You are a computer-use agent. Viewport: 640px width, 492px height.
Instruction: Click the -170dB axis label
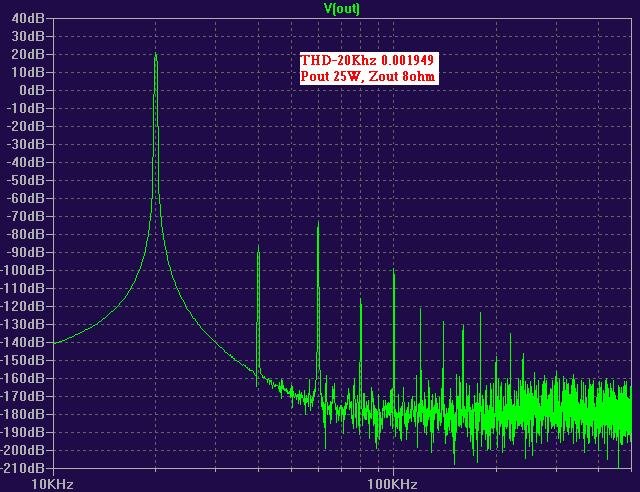click(x=23, y=396)
